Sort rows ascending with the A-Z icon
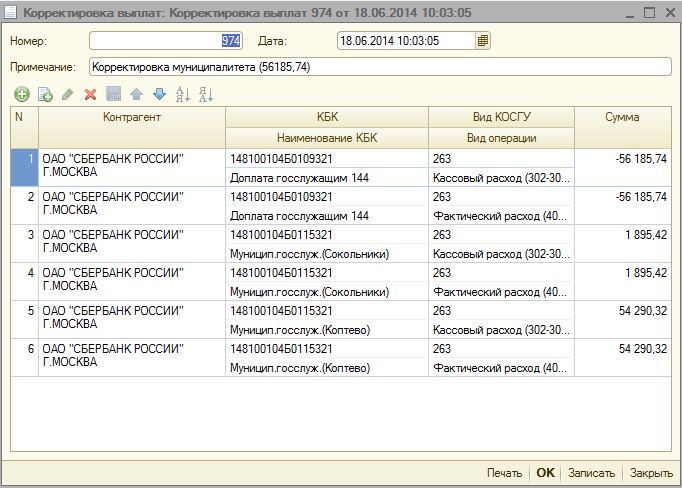Viewport: 682px width, 488px height. (182, 95)
